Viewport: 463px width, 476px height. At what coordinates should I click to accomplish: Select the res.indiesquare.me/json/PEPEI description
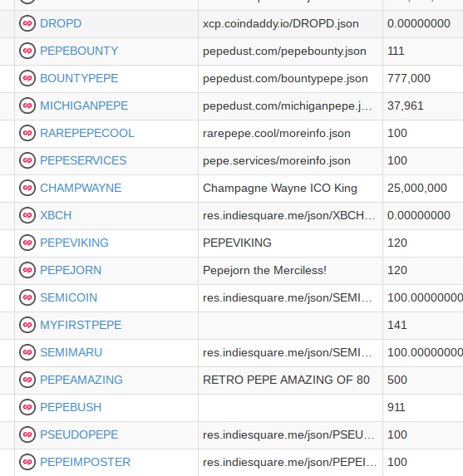pyautogui.click(x=290, y=463)
